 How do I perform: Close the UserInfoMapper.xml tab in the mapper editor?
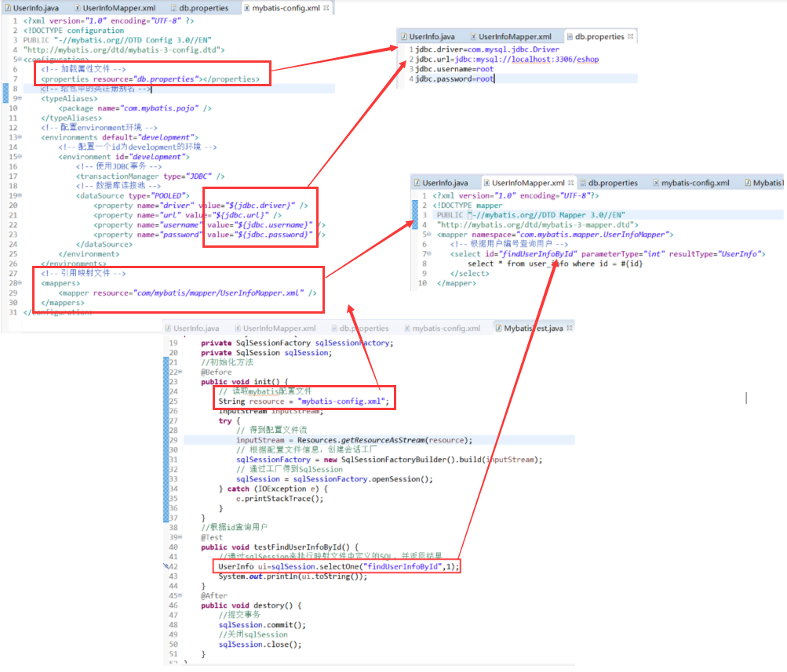[x=570, y=183]
